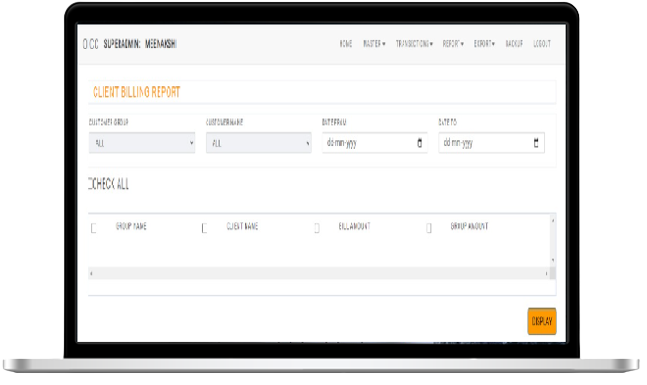
Task: Click the OCC brand logo
Action: (91, 44)
